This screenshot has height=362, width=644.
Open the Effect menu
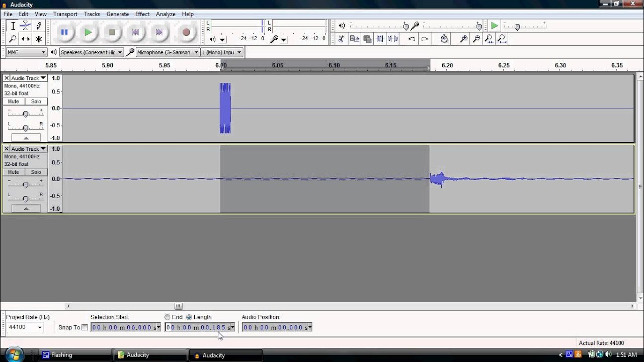tap(142, 14)
